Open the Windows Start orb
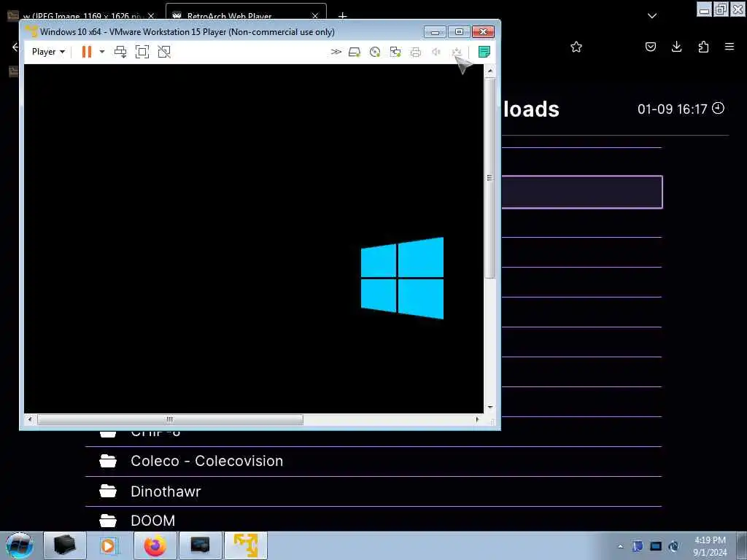 pos(19,545)
